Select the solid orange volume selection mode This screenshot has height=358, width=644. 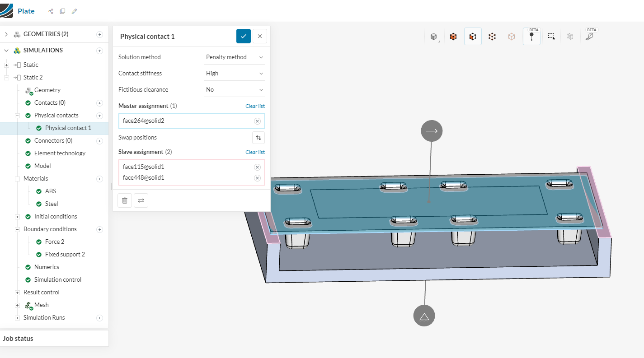pyautogui.click(x=453, y=37)
